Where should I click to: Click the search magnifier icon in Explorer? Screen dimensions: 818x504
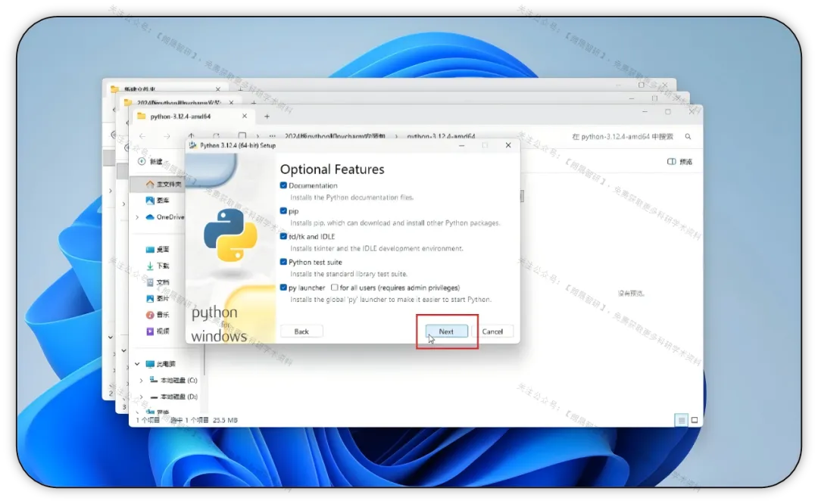pyautogui.click(x=688, y=136)
